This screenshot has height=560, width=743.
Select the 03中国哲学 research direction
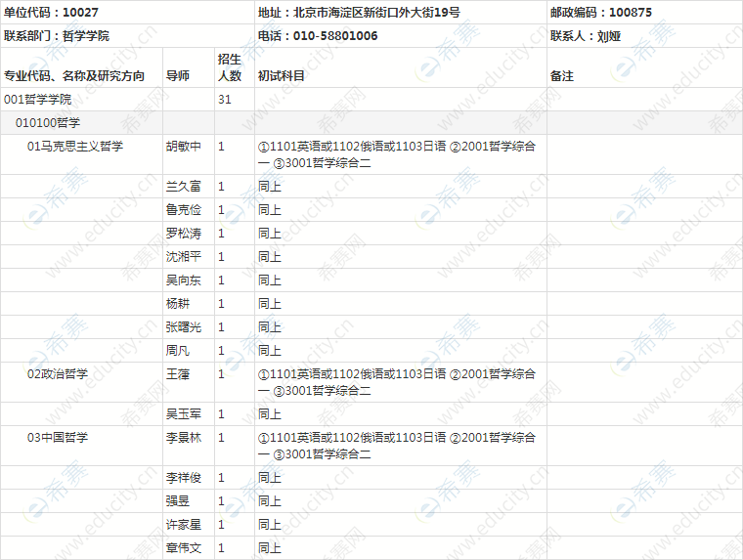click(x=58, y=438)
